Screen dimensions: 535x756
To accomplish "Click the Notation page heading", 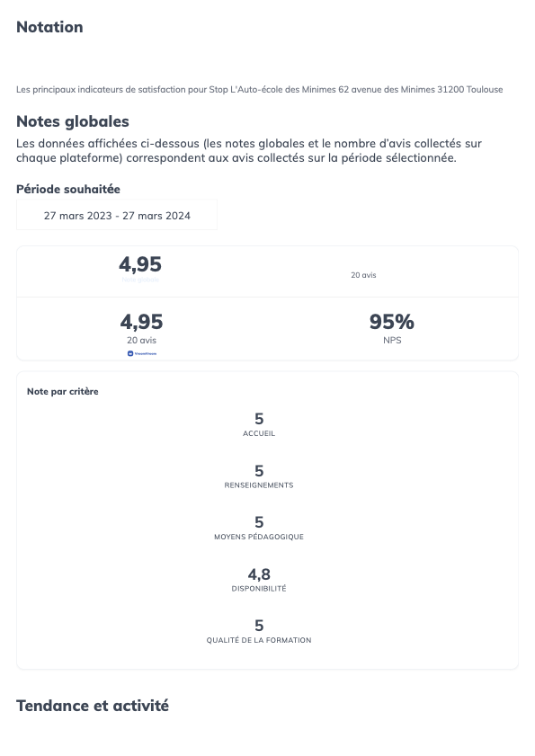I will [x=49, y=27].
